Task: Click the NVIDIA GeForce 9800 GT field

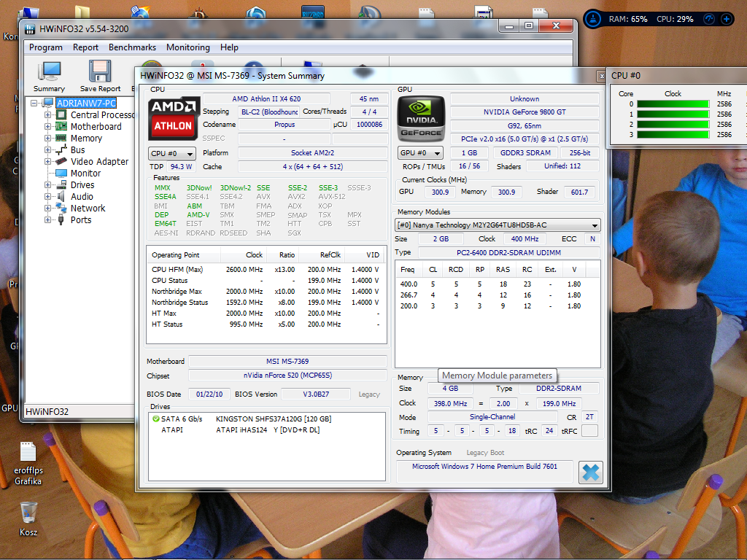Action: 525,112
